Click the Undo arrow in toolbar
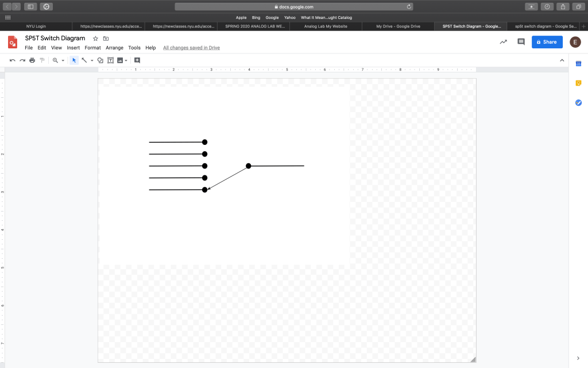Image resolution: width=588 pixels, height=368 pixels. click(13, 60)
